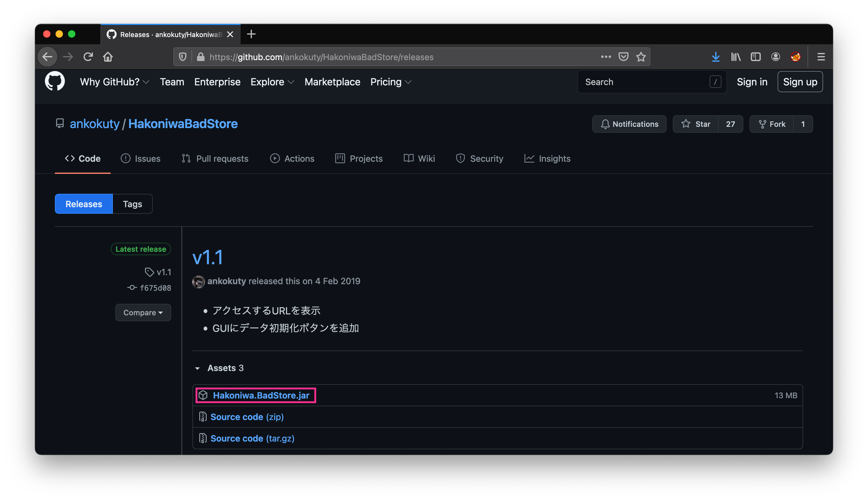Image resolution: width=868 pixels, height=501 pixels.
Task: View the fork count 1
Action: tap(803, 124)
